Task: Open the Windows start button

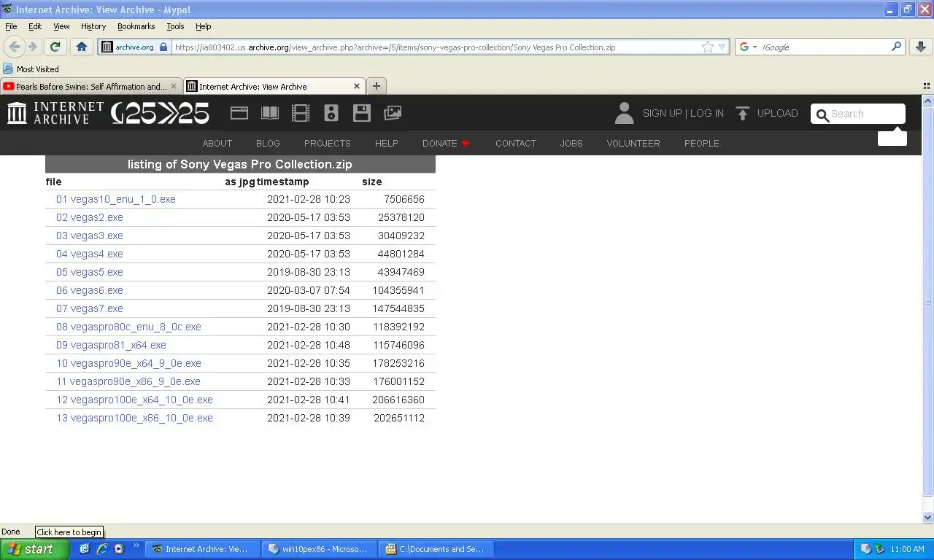Action: click(34, 549)
